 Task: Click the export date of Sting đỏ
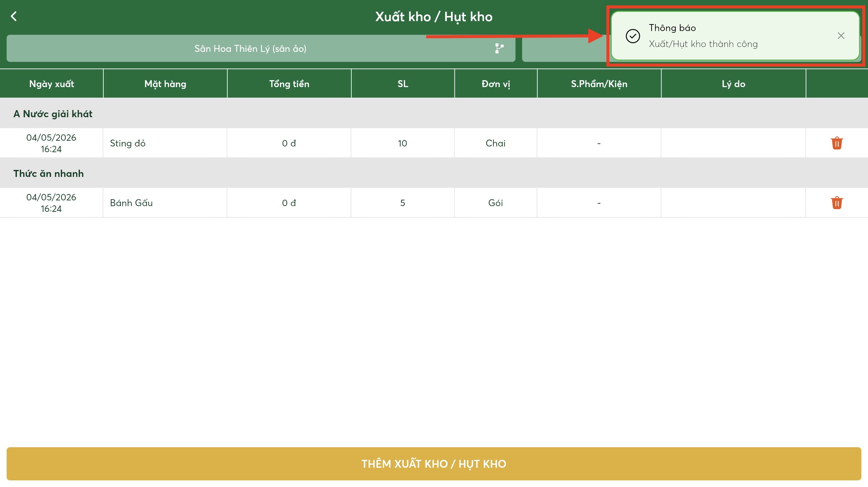[51, 143]
